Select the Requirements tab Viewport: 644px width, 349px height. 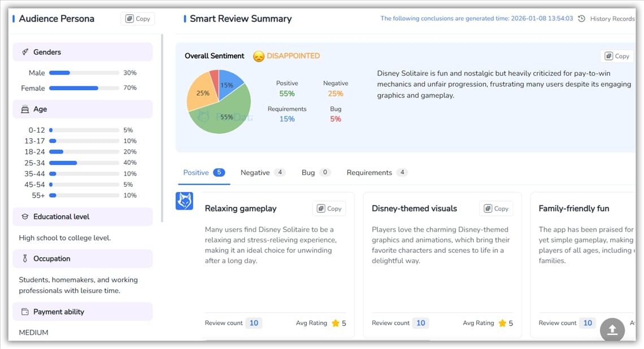click(376, 173)
